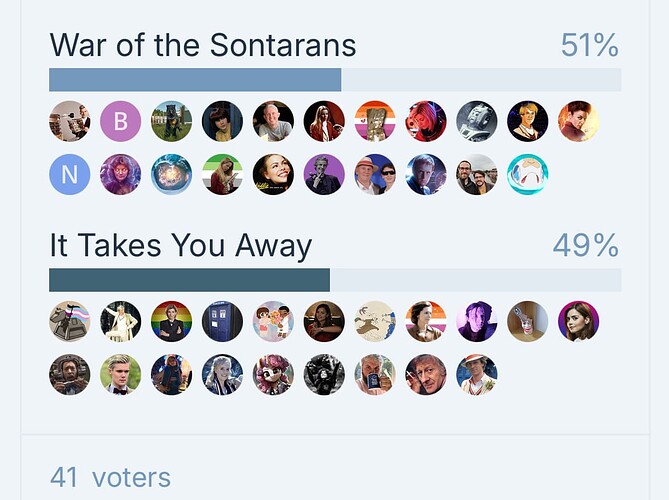Open the 41 voters list
The height and width of the screenshot is (500, 669).
pos(110,477)
